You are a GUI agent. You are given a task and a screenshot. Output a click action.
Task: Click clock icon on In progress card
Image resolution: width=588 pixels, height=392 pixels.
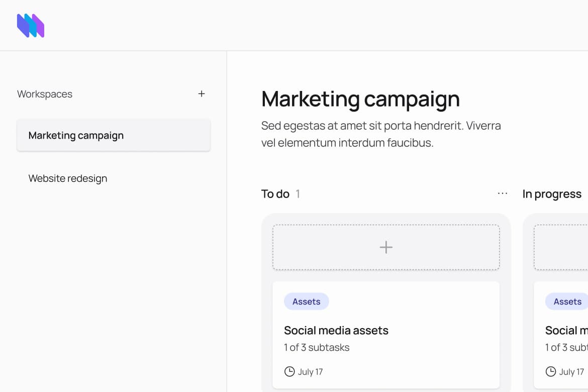pos(551,372)
